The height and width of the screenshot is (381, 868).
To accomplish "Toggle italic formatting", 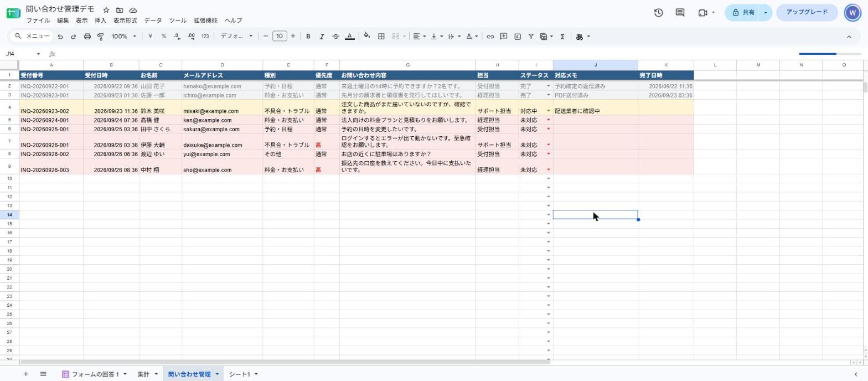I will pyautogui.click(x=322, y=37).
